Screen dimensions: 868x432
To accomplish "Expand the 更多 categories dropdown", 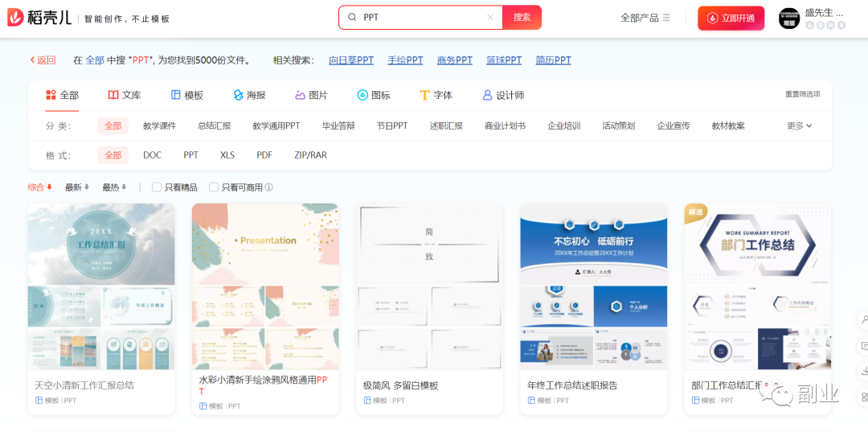I will 799,125.
